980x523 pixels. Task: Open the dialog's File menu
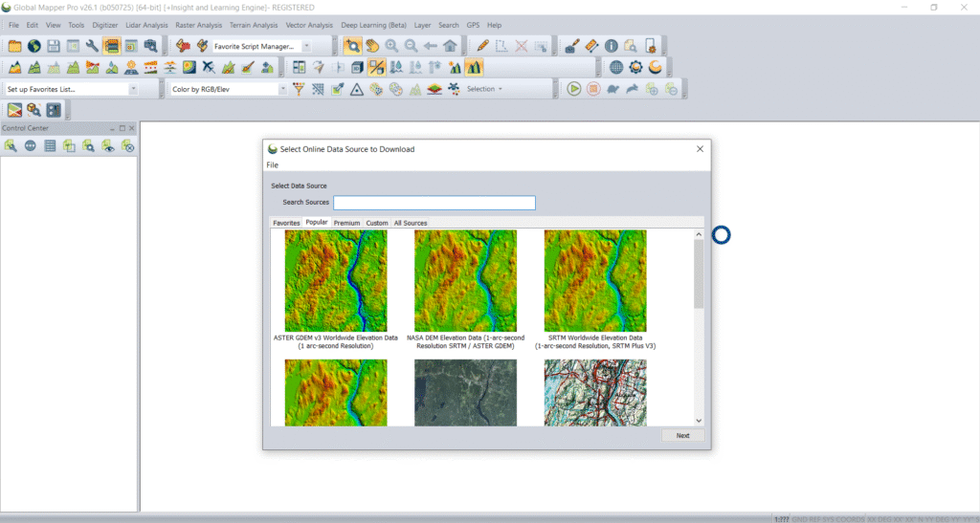tap(273, 164)
